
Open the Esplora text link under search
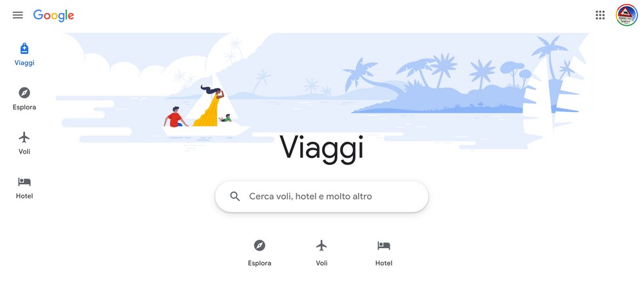point(260,264)
